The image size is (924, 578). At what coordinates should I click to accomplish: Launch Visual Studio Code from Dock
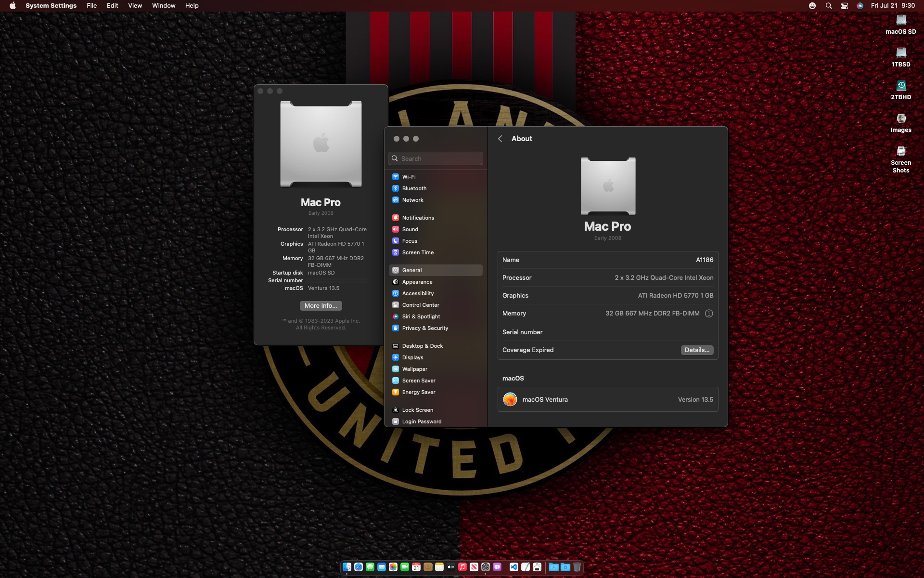click(x=513, y=567)
